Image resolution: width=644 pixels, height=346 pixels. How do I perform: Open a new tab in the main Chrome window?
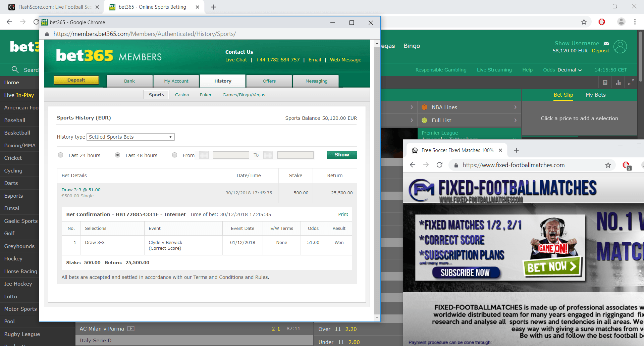(213, 7)
